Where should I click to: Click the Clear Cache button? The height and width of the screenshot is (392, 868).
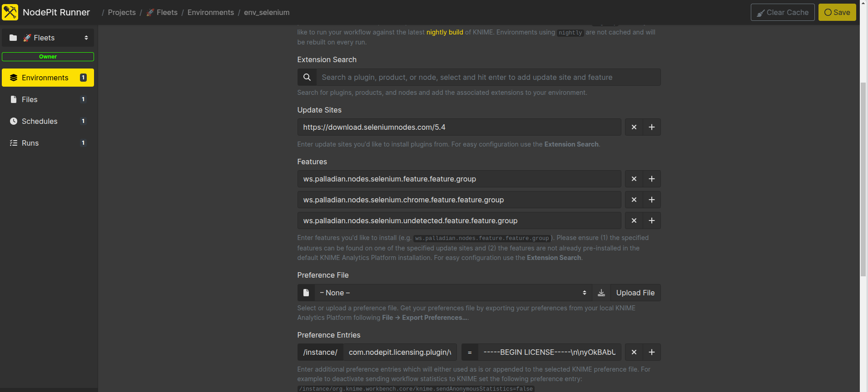(783, 12)
